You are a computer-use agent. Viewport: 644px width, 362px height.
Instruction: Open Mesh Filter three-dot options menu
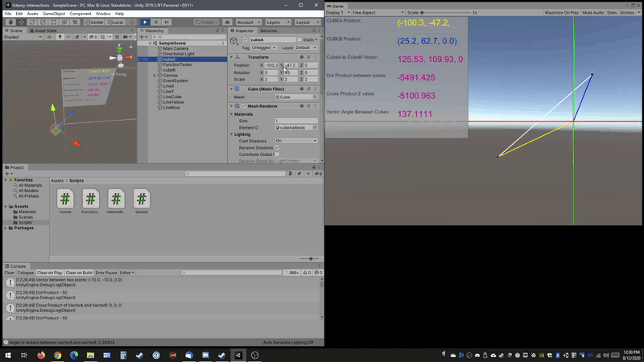click(x=316, y=88)
